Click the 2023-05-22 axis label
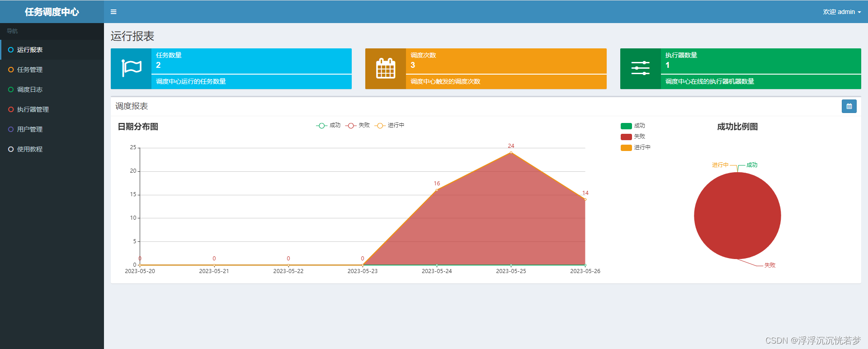 288,271
